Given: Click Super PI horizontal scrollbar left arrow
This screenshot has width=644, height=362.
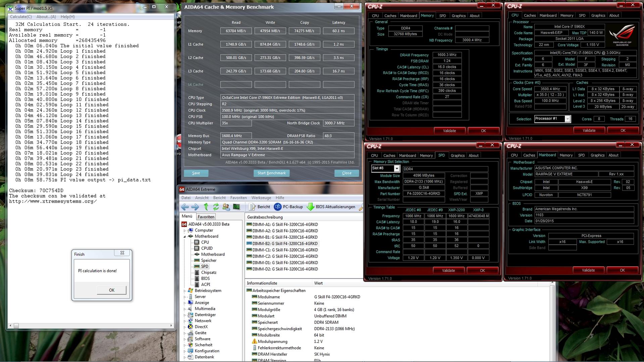Looking at the screenshot, I should 11,325.
